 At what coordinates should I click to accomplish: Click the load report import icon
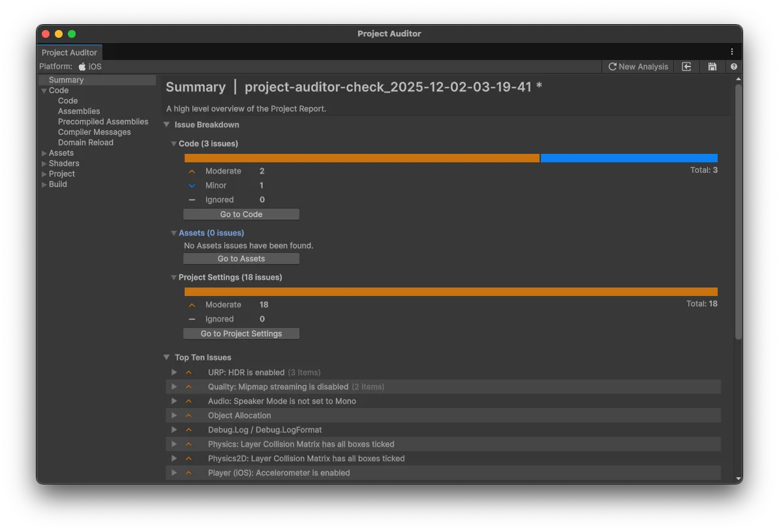[686, 66]
